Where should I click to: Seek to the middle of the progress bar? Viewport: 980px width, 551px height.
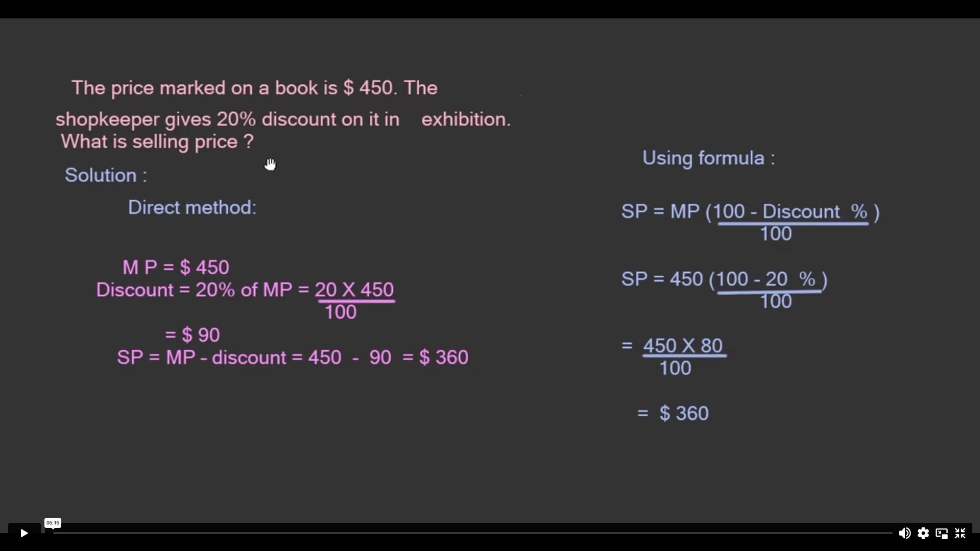[x=472, y=533]
